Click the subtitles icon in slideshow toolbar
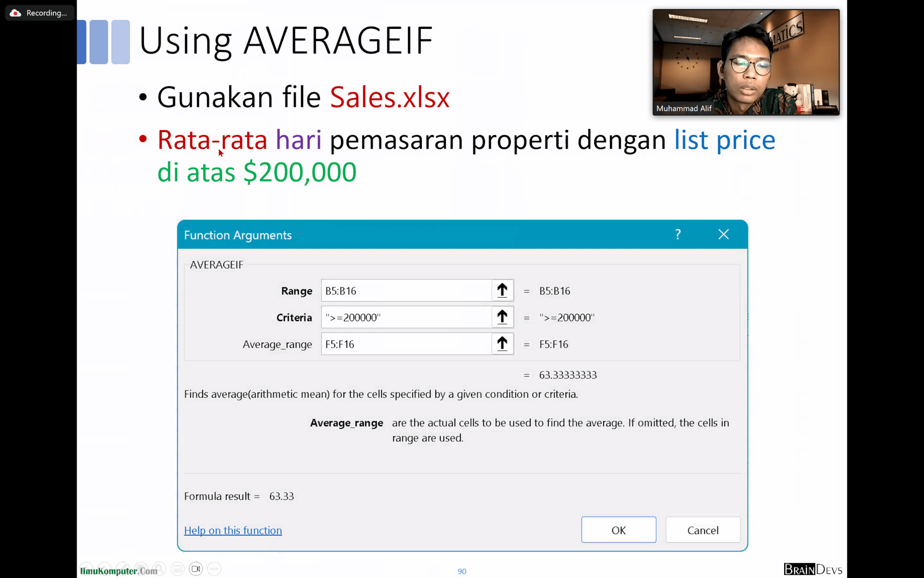The height and width of the screenshot is (578, 924). 177,569
